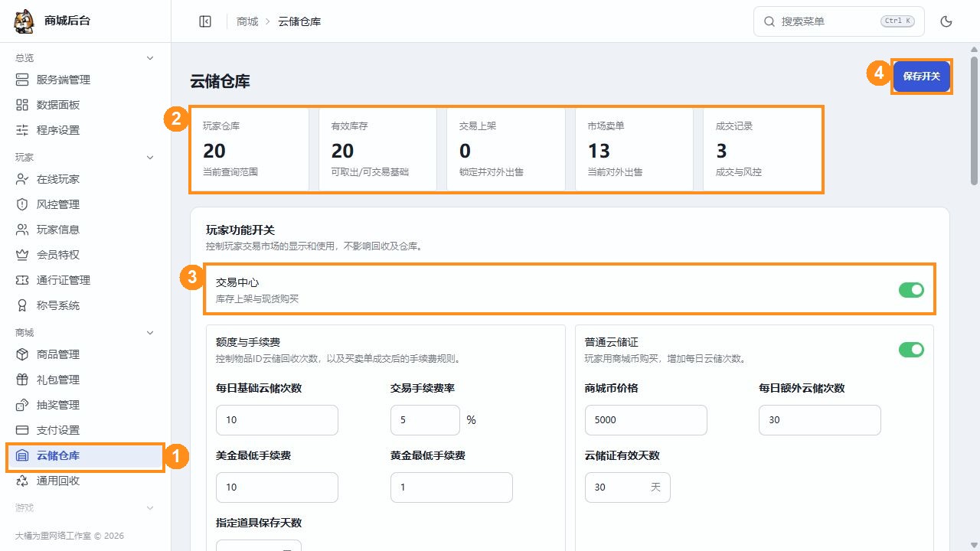Click the 玩家信息 users icon

(22, 230)
